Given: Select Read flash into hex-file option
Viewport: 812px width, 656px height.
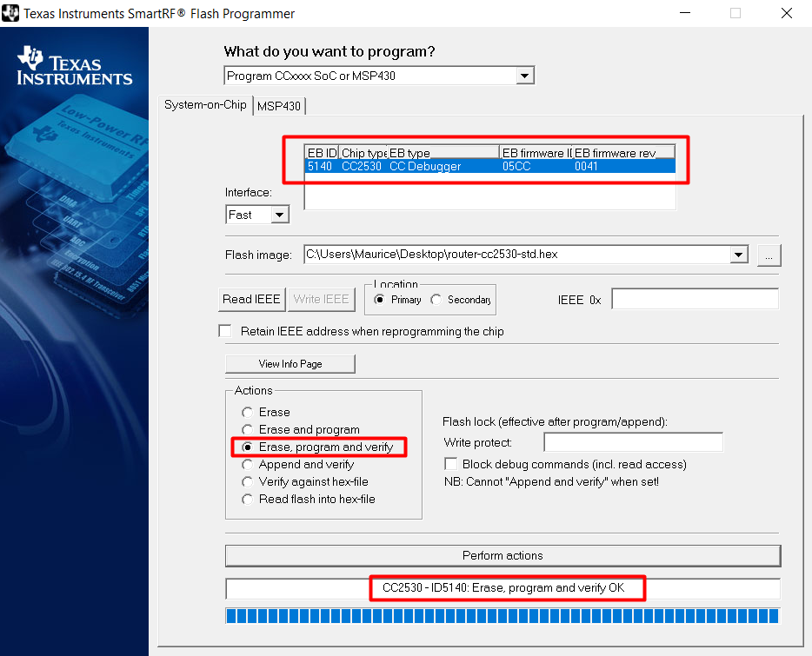Looking at the screenshot, I should click(x=248, y=499).
